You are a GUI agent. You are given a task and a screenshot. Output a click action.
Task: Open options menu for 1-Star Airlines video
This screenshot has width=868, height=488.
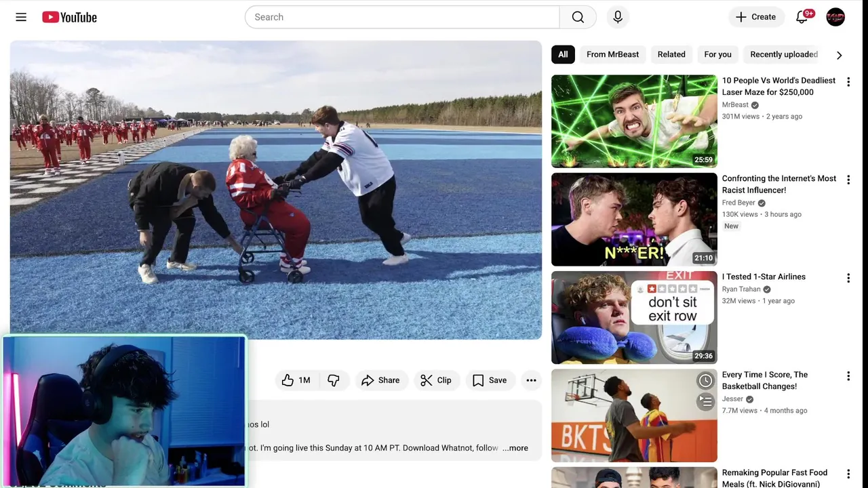coord(848,278)
